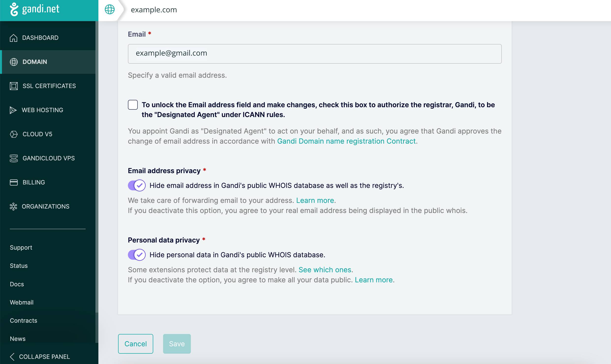Click the Web Hosting paper-plane icon

point(13,110)
